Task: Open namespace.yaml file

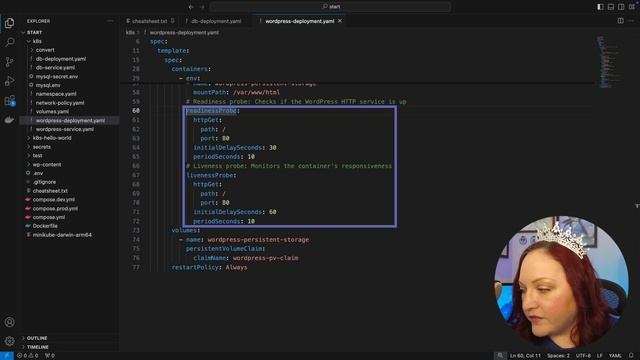Action: coord(56,94)
